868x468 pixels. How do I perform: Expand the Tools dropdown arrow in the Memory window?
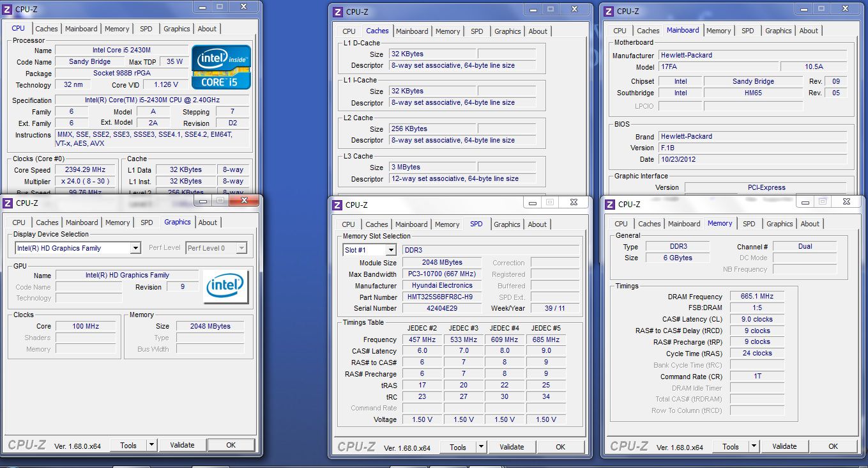point(754,446)
